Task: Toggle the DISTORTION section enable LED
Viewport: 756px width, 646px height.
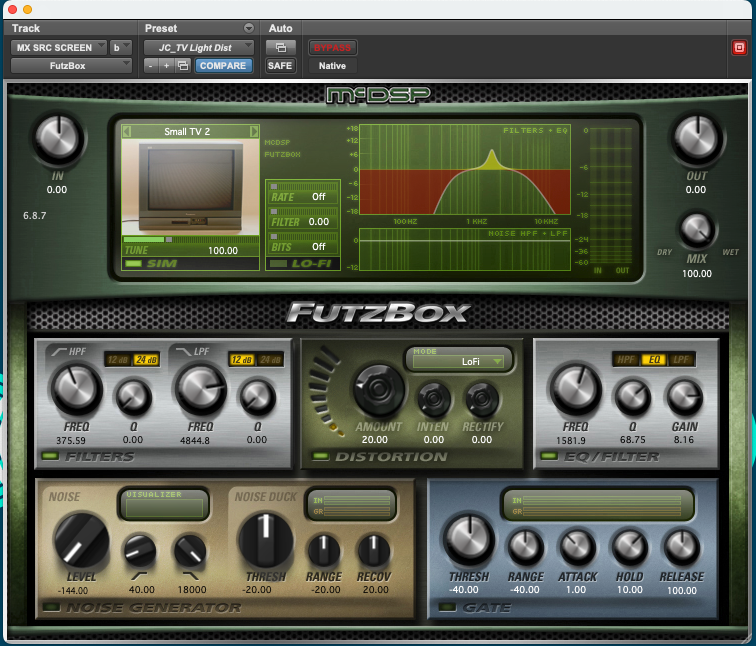Action: coord(321,456)
